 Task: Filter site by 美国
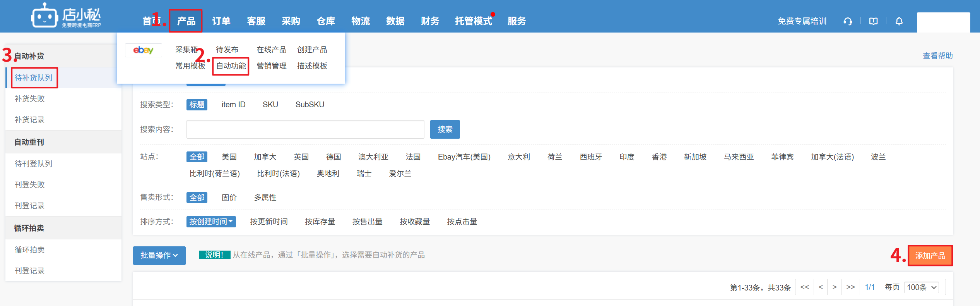click(229, 157)
